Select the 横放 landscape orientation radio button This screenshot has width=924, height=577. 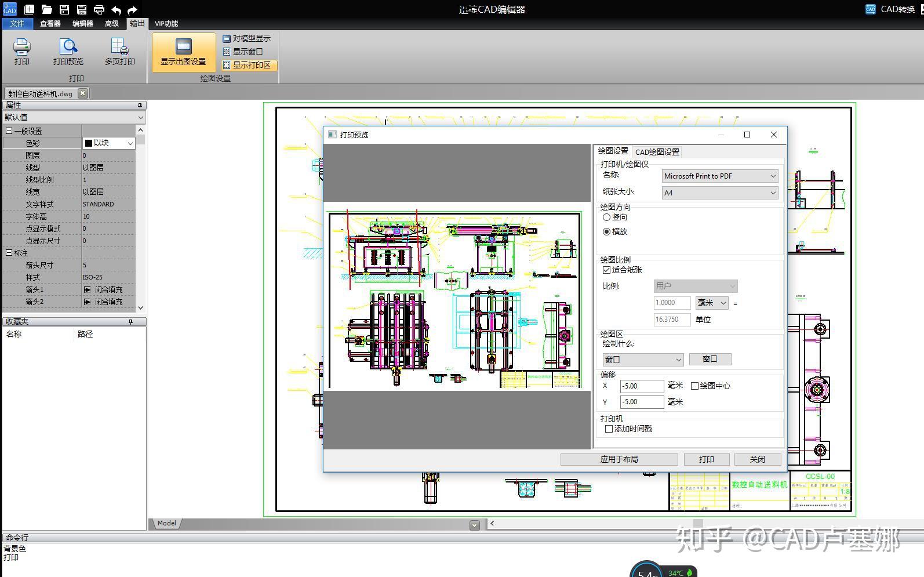pyautogui.click(x=607, y=232)
